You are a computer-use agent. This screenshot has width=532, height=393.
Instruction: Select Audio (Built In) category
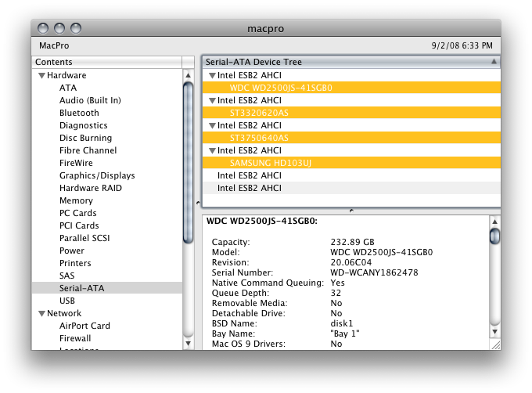(90, 100)
